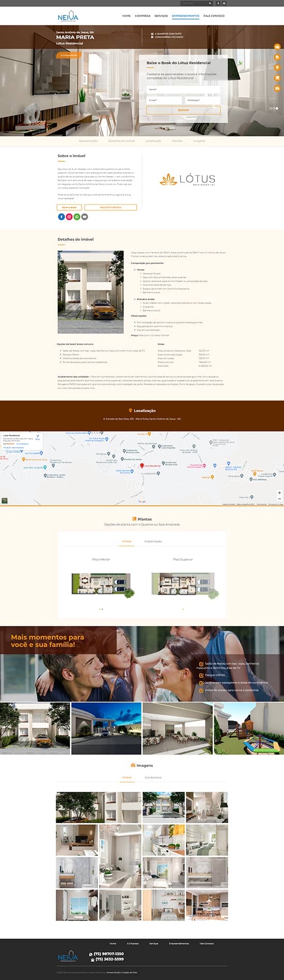This screenshot has height=980, width=284.
Task: Jump to the Imagens section anchor
Action: pos(199,141)
